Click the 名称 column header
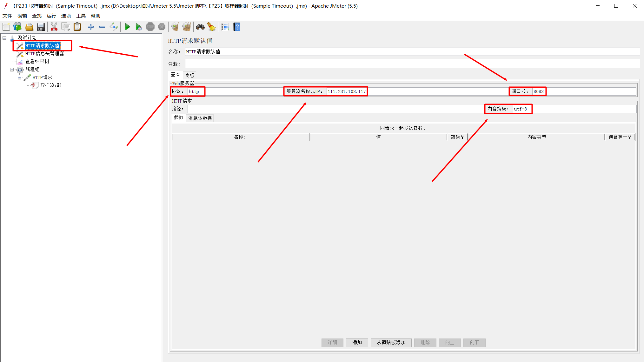The width and height of the screenshot is (644, 362). pyautogui.click(x=240, y=137)
